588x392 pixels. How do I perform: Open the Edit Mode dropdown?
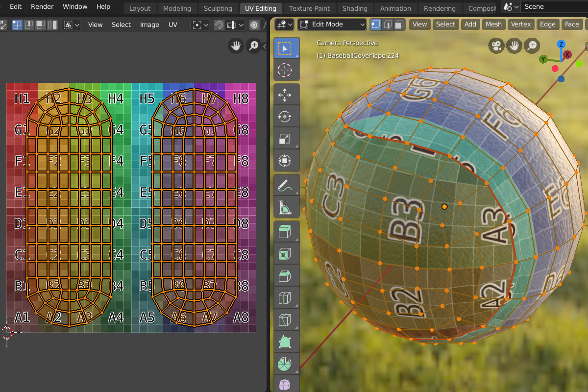click(x=332, y=24)
